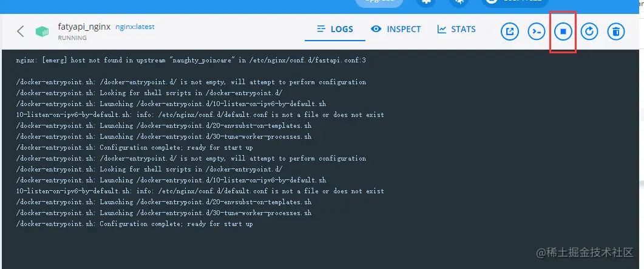
Task: Delete the container with trash icon
Action: pyautogui.click(x=615, y=32)
